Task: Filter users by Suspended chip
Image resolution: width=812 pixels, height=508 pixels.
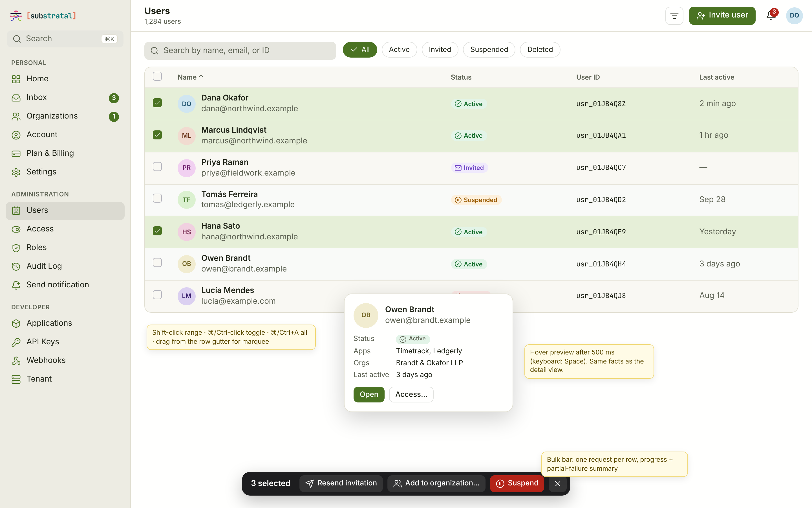Action: click(489, 49)
